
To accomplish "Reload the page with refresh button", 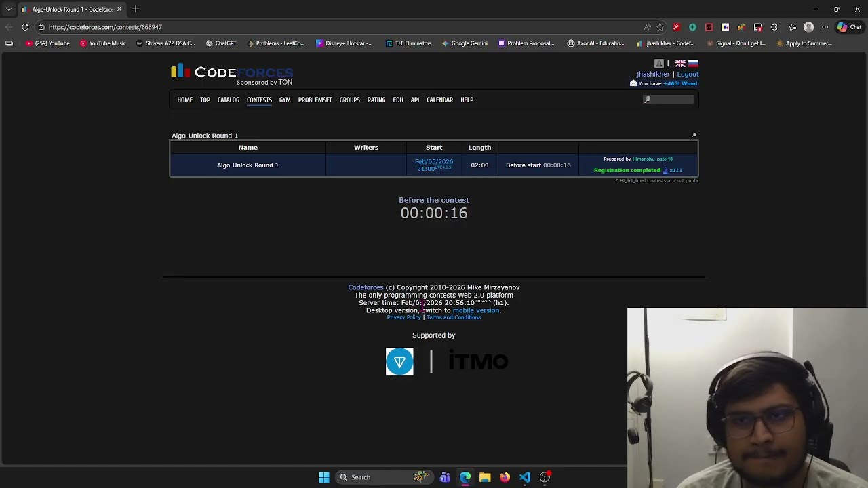I will [25, 27].
